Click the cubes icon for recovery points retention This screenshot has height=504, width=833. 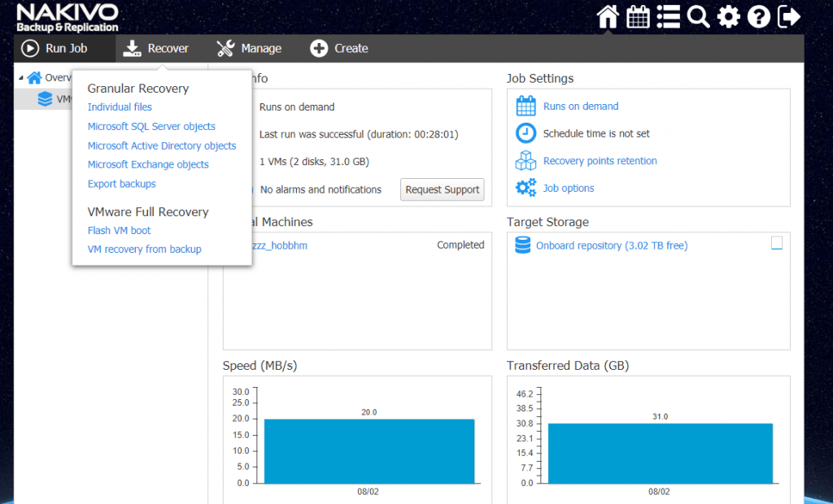click(x=526, y=160)
